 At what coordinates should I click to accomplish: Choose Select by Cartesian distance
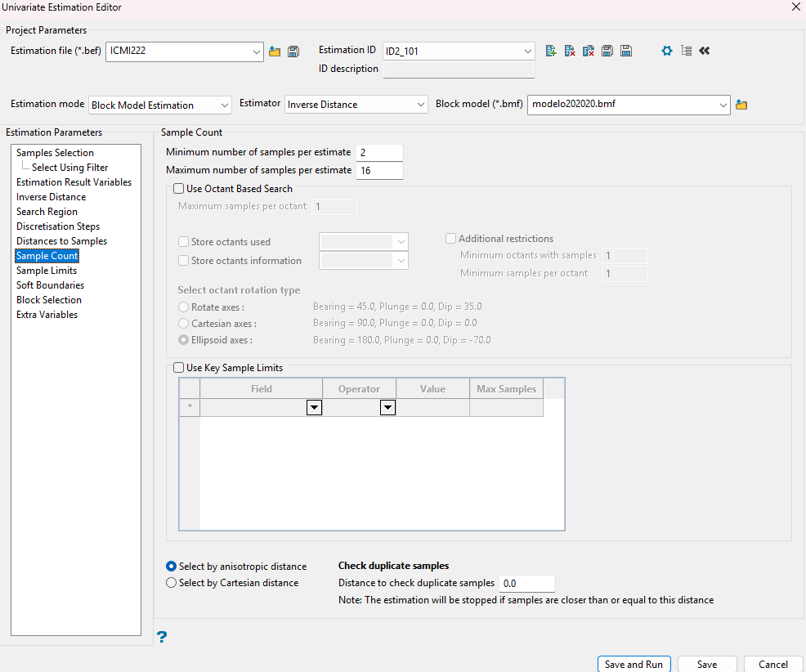point(171,583)
